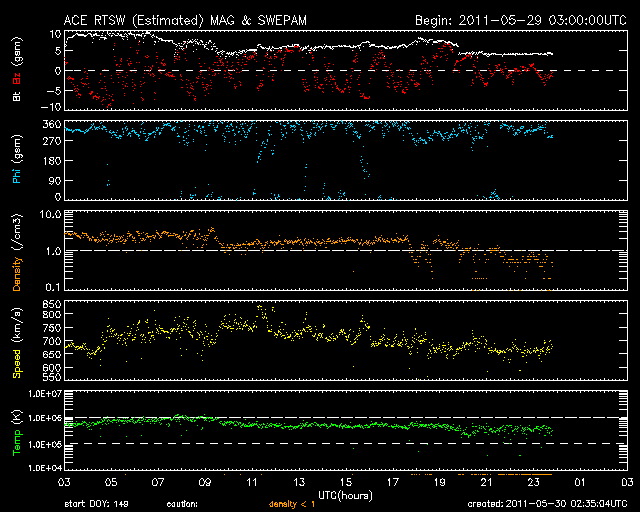640x512 pixels.
Task: Click the '19' hour label
Action: [440, 483]
